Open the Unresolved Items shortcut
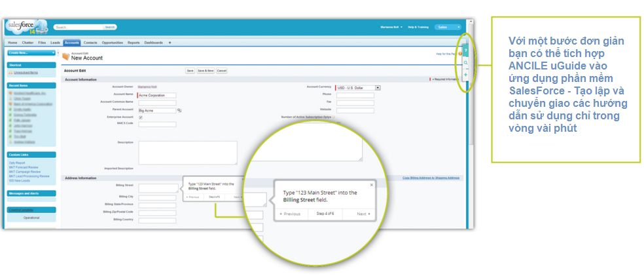Screen dimensions: 644x276 [26, 72]
